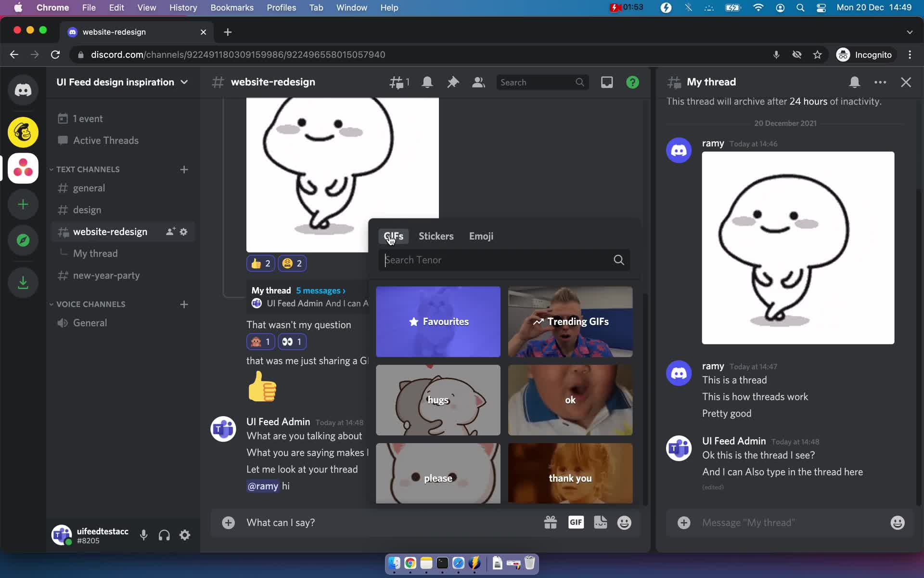The image size is (924, 578).
Task: Open emoji picker in thread message box
Action: tap(897, 523)
